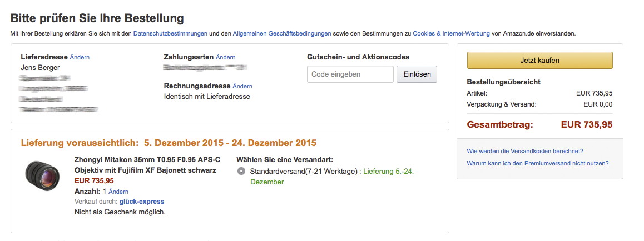Open Wie werden die Versandkosten berechnet link
Viewport: 644px width, 241px height.
(526, 151)
